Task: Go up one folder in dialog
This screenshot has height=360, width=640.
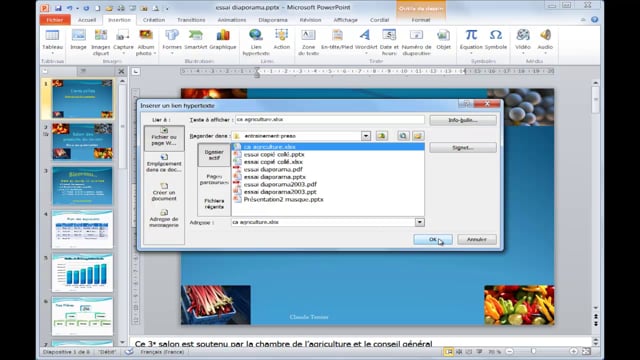Action: pyautogui.click(x=382, y=136)
